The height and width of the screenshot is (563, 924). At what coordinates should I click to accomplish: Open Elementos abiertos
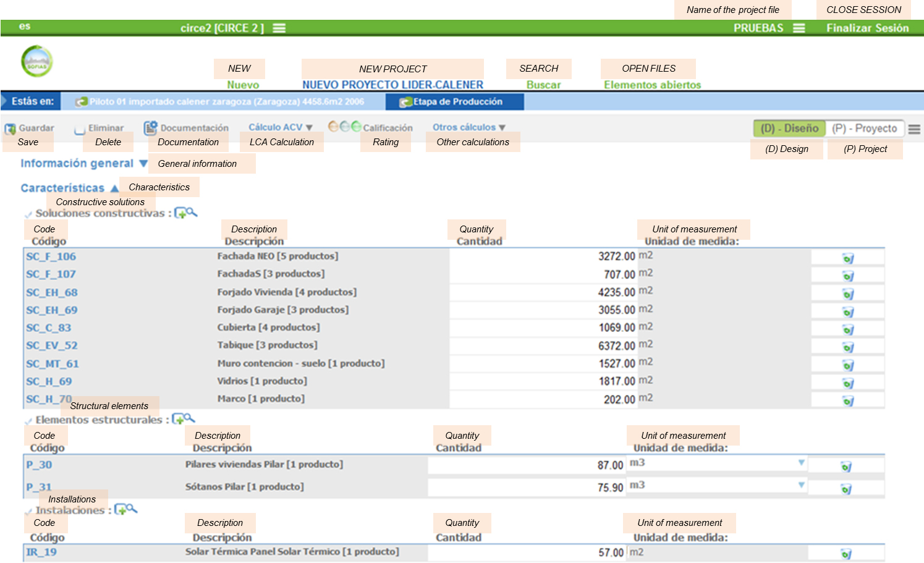click(x=653, y=85)
